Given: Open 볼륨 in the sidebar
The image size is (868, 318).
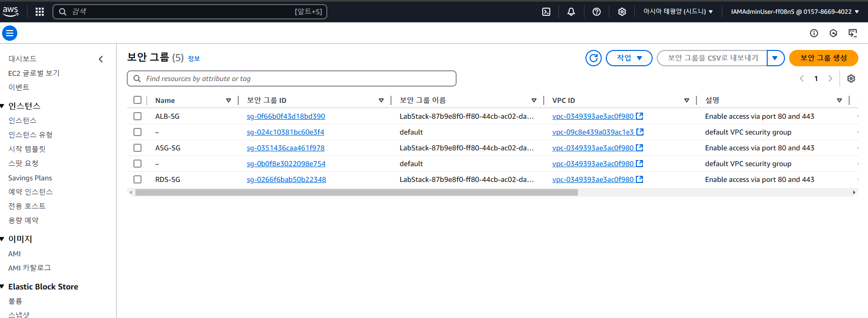Looking at the screenshot, I should (15, 301).
